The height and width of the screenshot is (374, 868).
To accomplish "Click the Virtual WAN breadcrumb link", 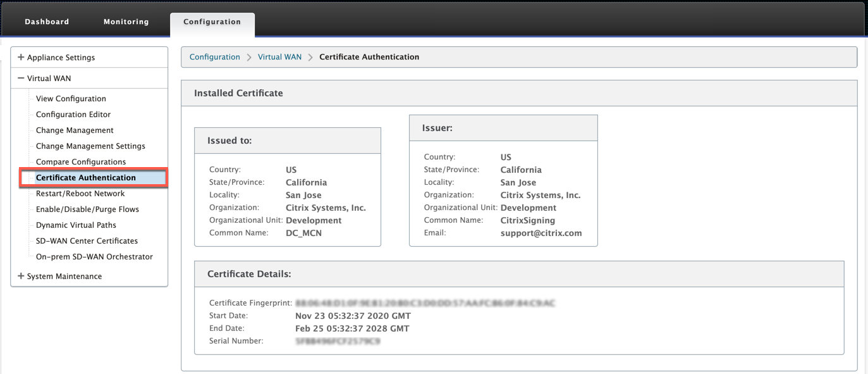I will (279, 57).
